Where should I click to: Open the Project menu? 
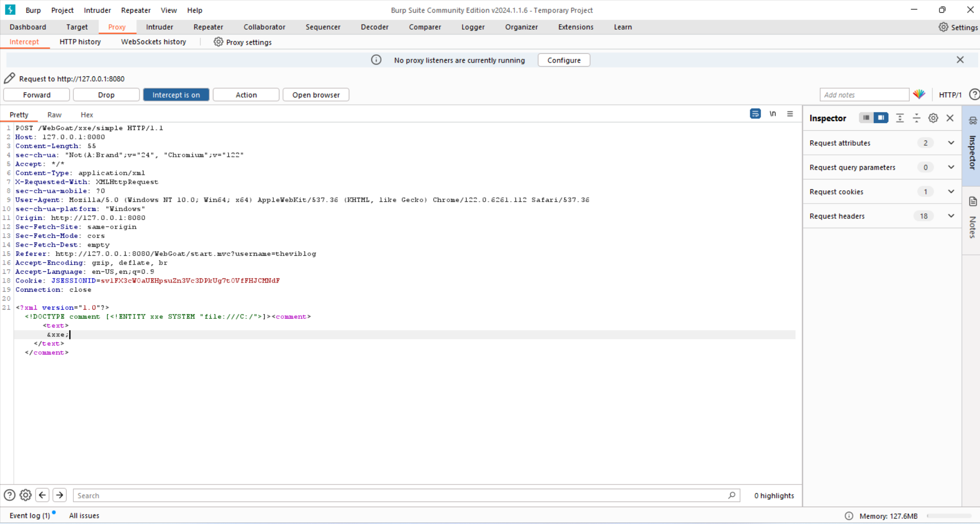click(x=63, y=10)
